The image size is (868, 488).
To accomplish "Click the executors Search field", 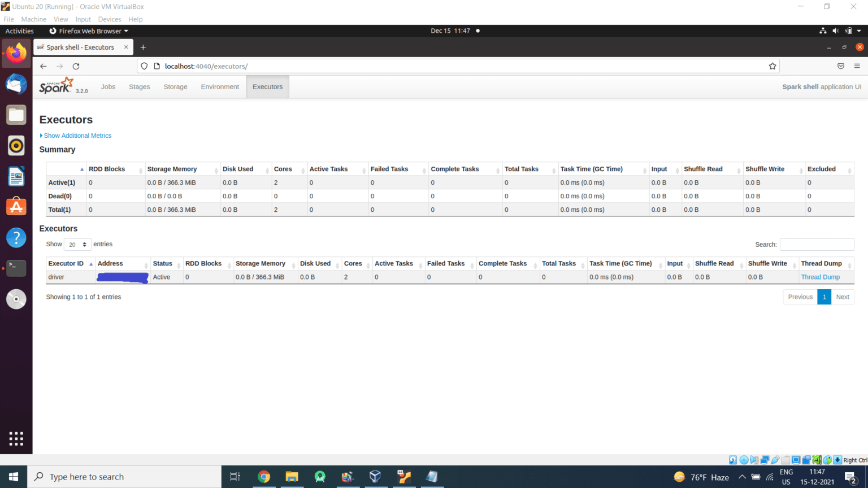I will click(817, 244).
